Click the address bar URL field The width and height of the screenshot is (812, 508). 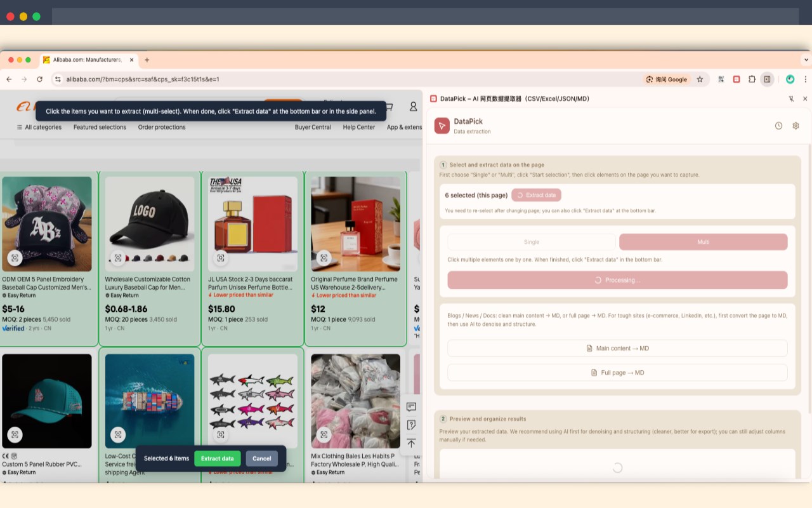[349, 79]
